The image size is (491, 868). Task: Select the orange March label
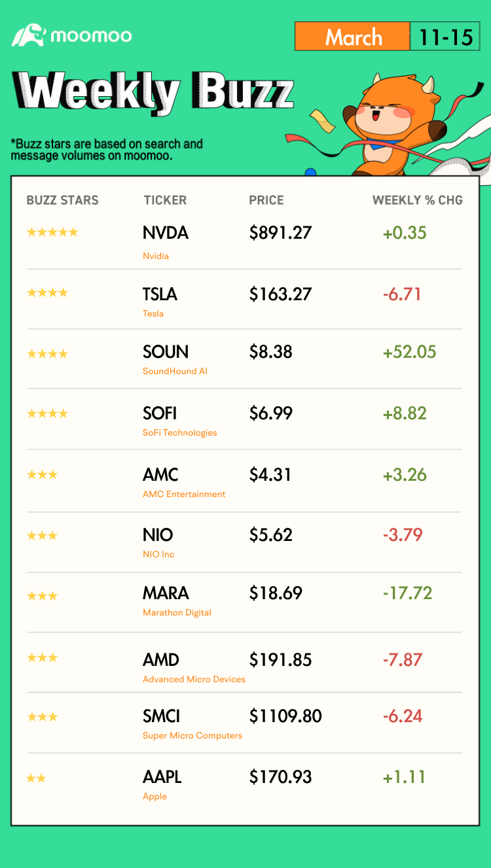click(353, 37)
